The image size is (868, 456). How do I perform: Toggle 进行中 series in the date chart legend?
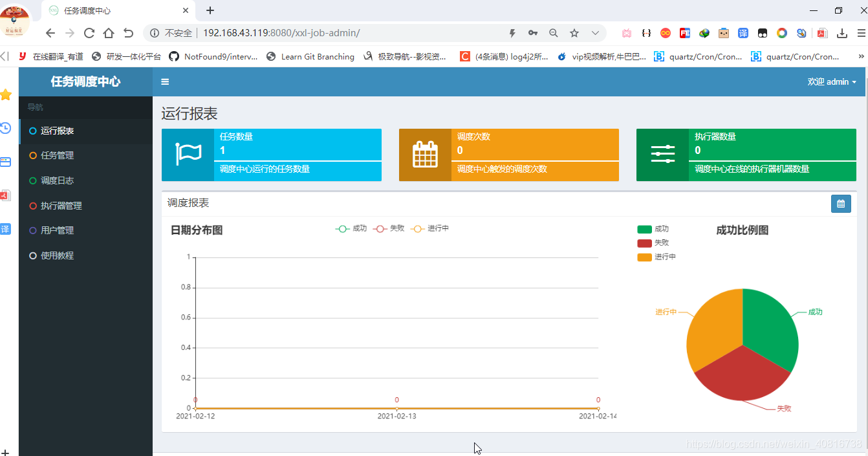point(428,228)
